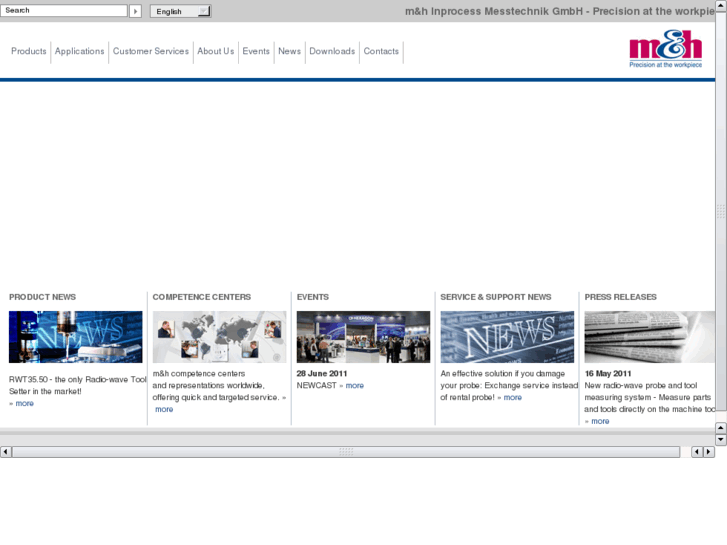Open the Competence Centers world map image

click(x=219, y=337)
